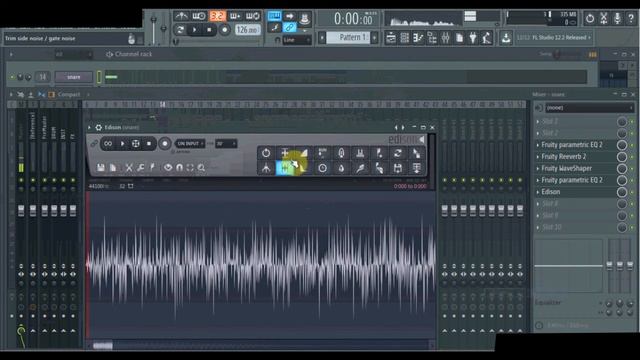Open the Pattern 1 selector

[349, 38]
